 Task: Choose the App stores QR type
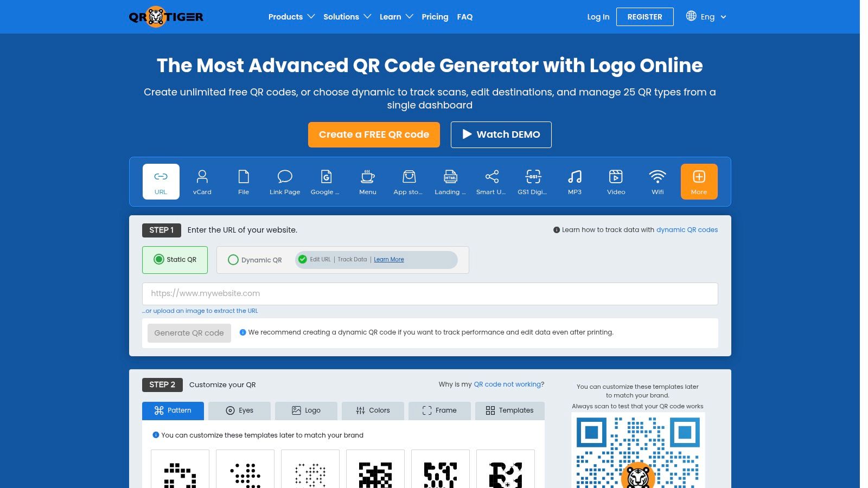[x=409, y=181]
